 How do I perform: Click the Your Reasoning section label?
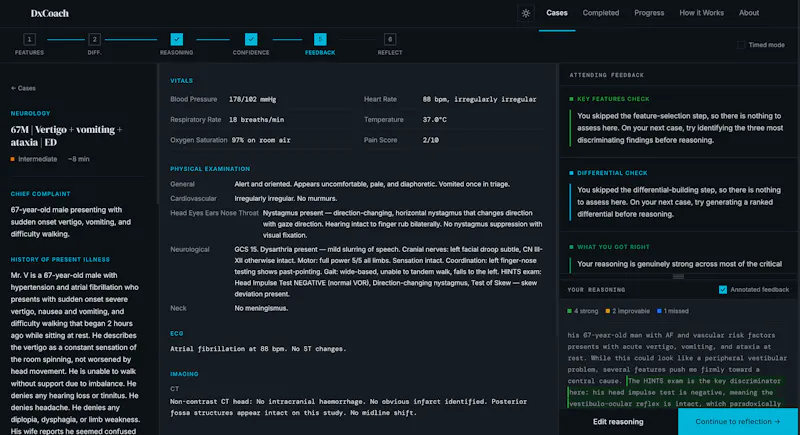596,290
